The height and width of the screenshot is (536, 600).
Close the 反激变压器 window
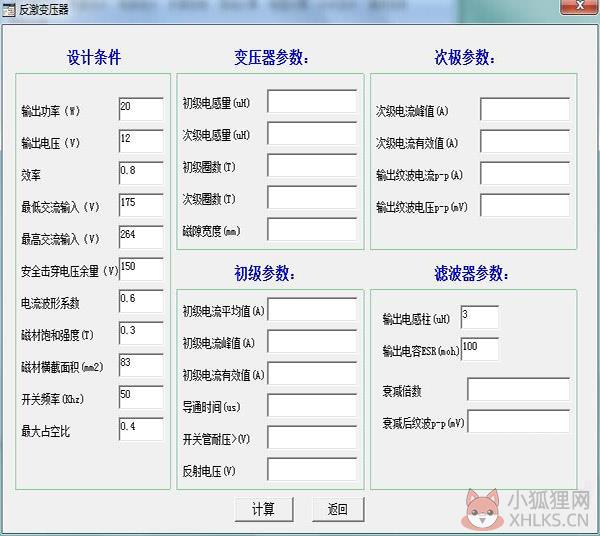(x=580, y=7)
